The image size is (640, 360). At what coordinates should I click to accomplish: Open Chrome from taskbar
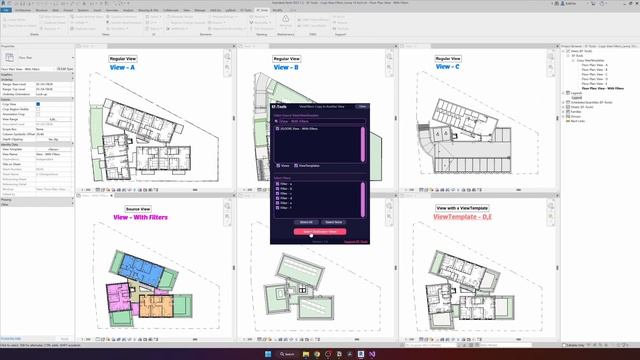pos(317,354)
